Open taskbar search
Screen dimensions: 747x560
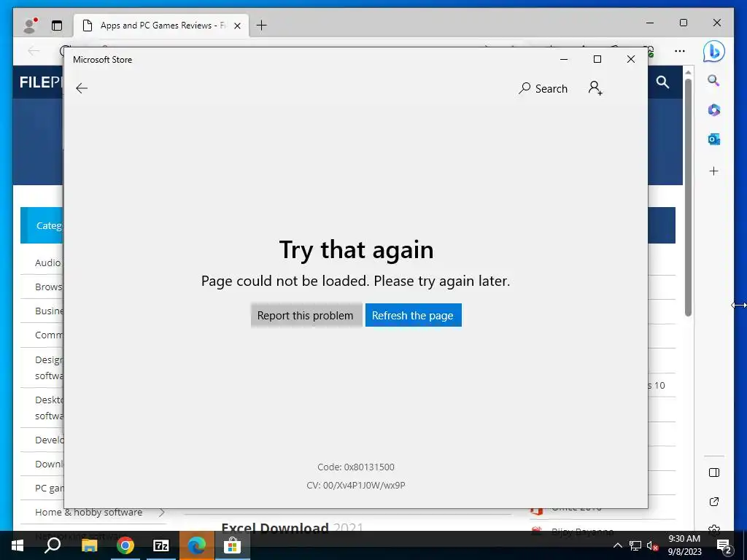click(x=53, y=545)
